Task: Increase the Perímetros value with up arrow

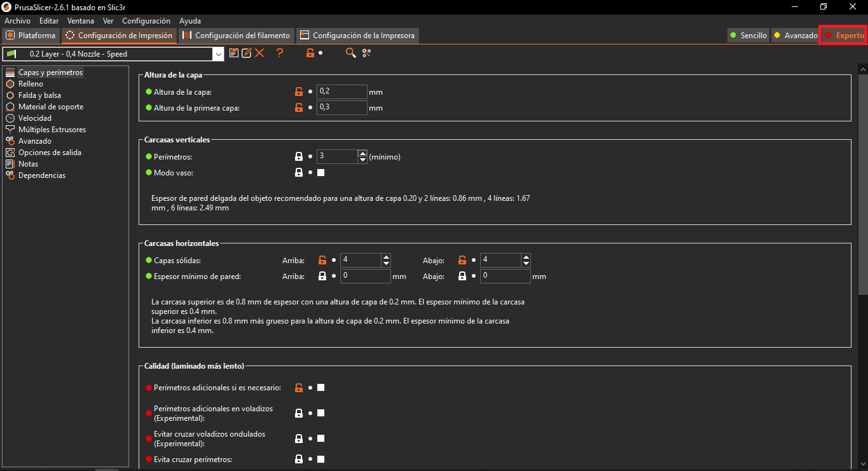Action: (x=362, y=153)
